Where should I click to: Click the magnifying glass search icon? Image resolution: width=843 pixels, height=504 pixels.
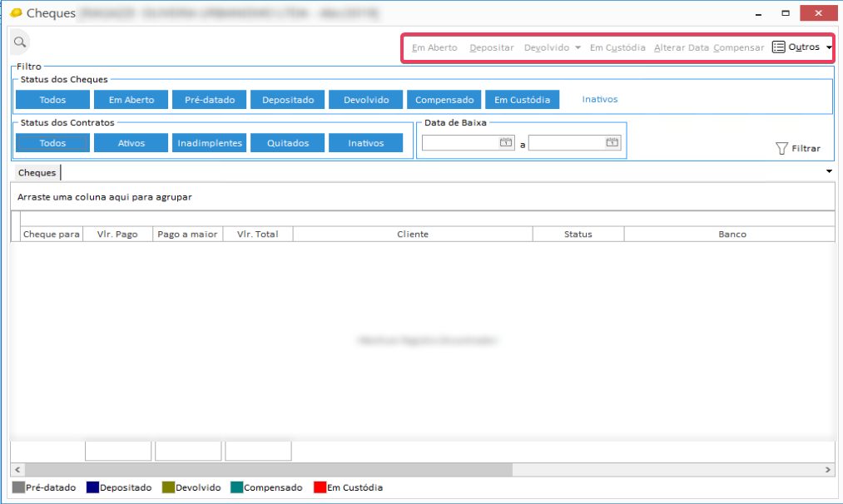19,42
